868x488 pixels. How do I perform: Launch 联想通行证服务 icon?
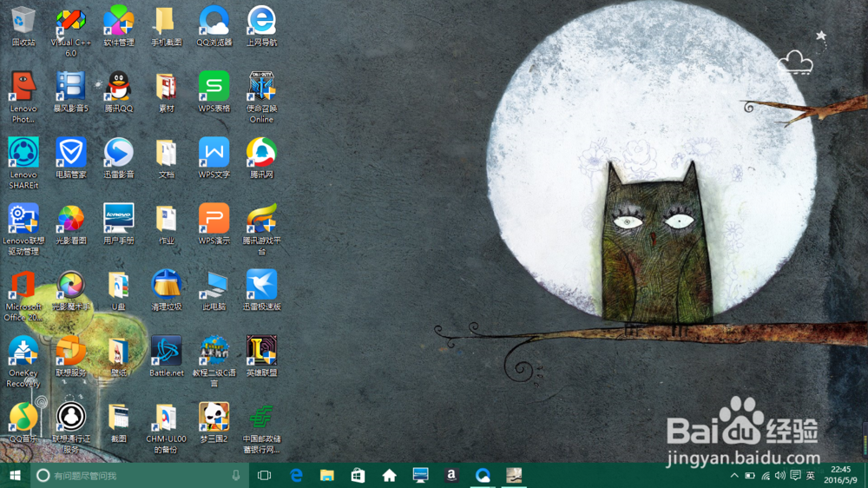[x=71, y=427]
